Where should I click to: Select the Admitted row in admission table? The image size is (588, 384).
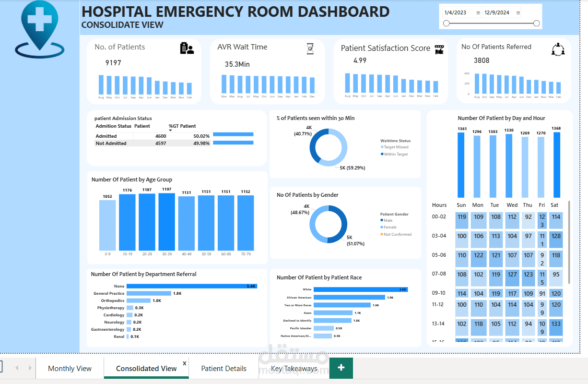point(175,136)
